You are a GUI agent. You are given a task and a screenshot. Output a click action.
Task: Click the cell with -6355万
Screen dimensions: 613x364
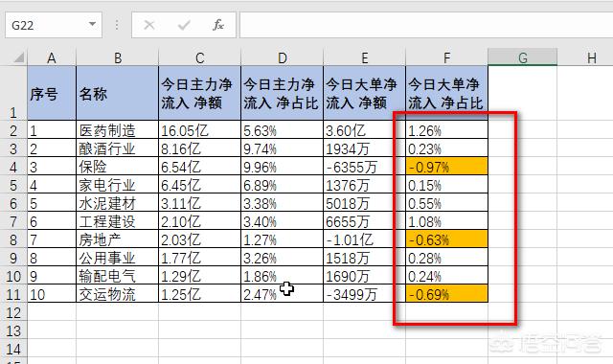(364, 167)
